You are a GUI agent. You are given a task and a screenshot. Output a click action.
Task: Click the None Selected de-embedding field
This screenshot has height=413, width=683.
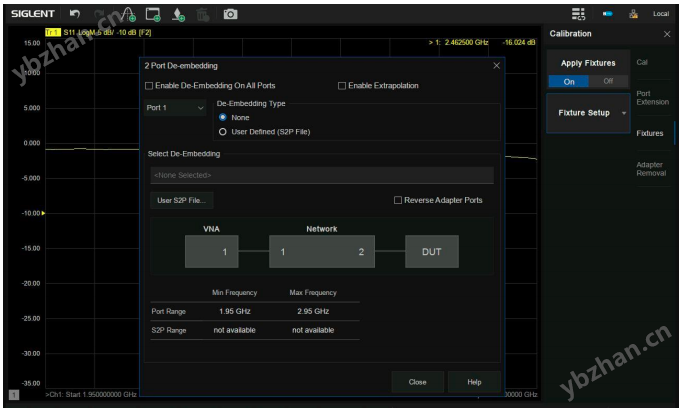(322, 175)
